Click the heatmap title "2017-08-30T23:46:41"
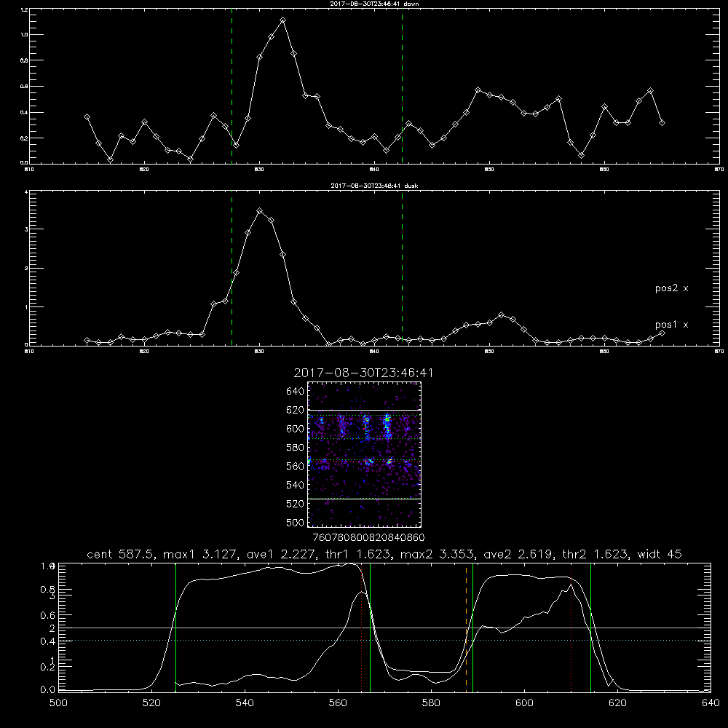This screenshot has height=728, width=728. pyautogui.click(x=363, y=373)
